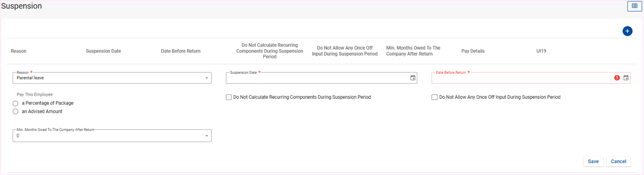Check Do Not Allow Any Once Off Input checkbox
This screenshot has width=644, height=175.
coord(434,97)
